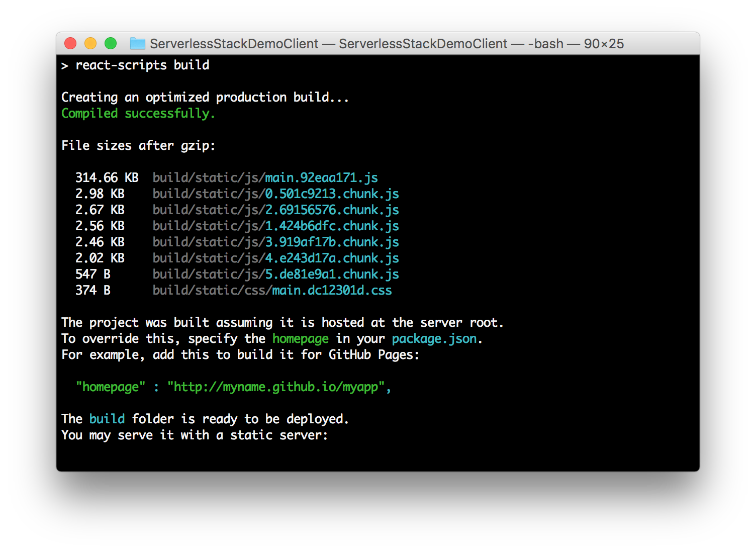Select the 'Compiled successfully' green text

tap(138, 113)
